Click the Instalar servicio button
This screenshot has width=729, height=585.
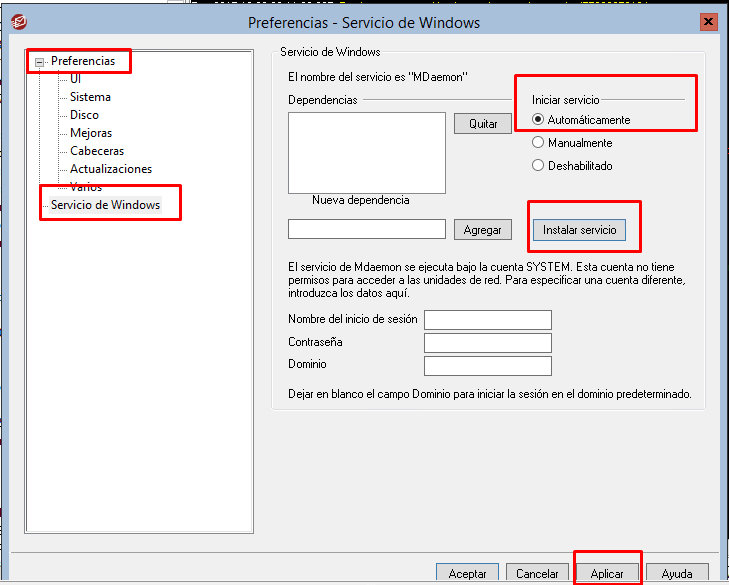(x=579, y=230)
